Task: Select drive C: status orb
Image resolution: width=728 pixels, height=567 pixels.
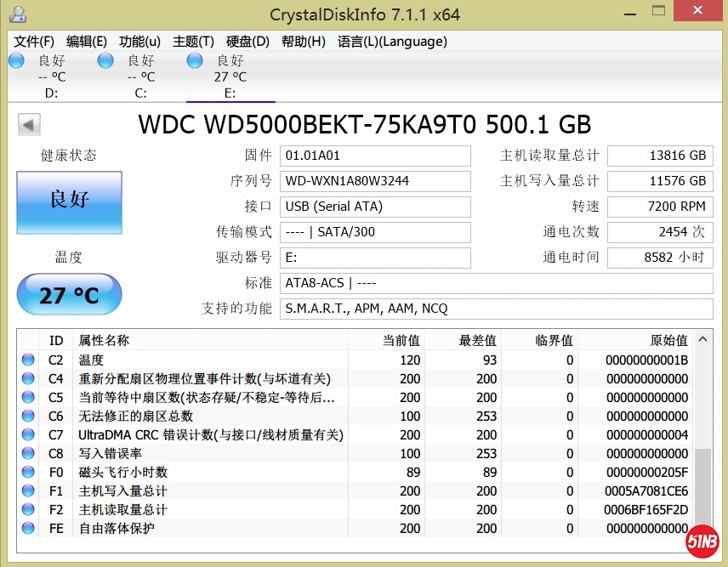Action: click(x=105, y=60)
